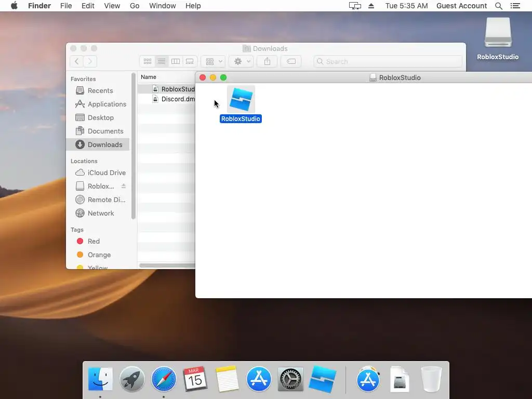532x399 pixels.
Task: Open the Help menu
Action: [193, 6]
